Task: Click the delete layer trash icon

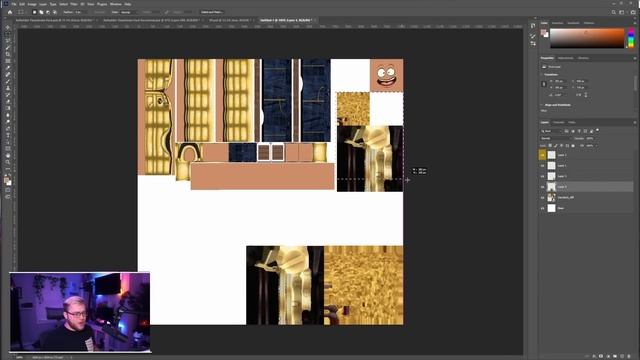Action: [x=629, y=356]
